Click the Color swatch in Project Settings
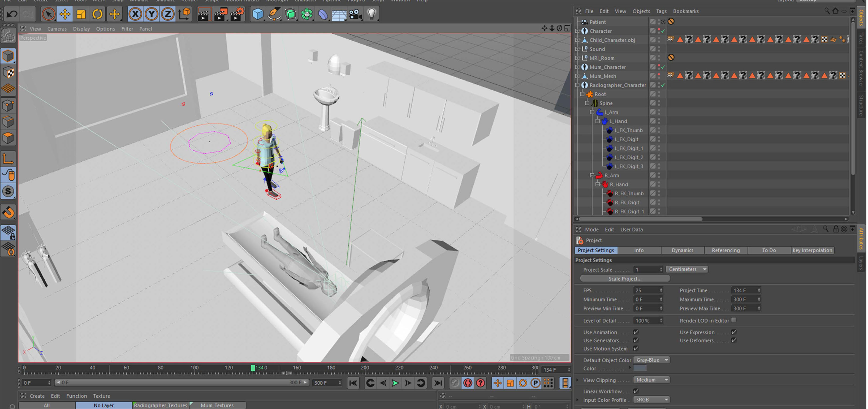Viewport: 868px width, 409px height. pyautogui.click(x=640, y=368)
